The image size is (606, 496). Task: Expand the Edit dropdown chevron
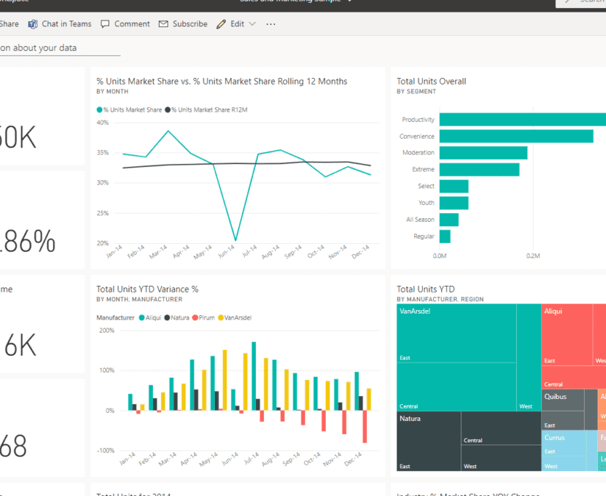[x=252, y=24]
